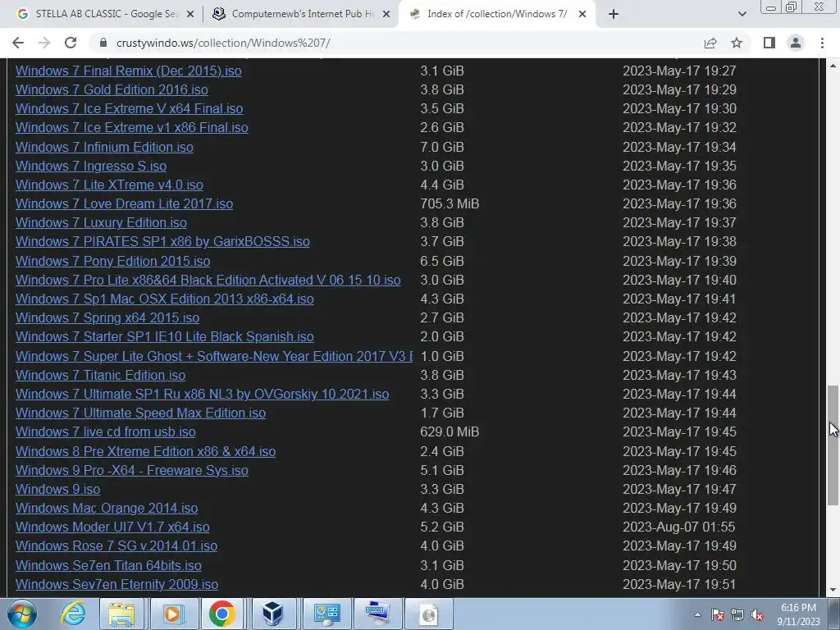This screenshot has height=630, width=840.
Task: Share this page using the share icon
Action: point(710,43)
